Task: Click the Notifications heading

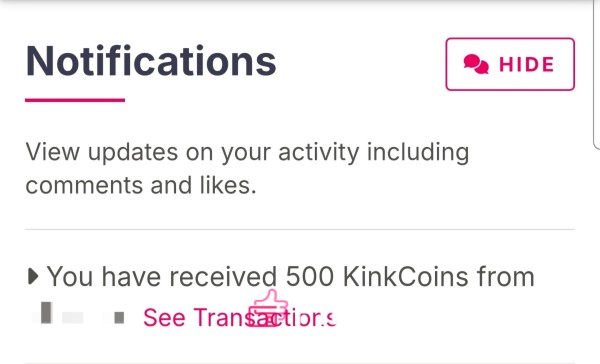Action: coord(151,61)
